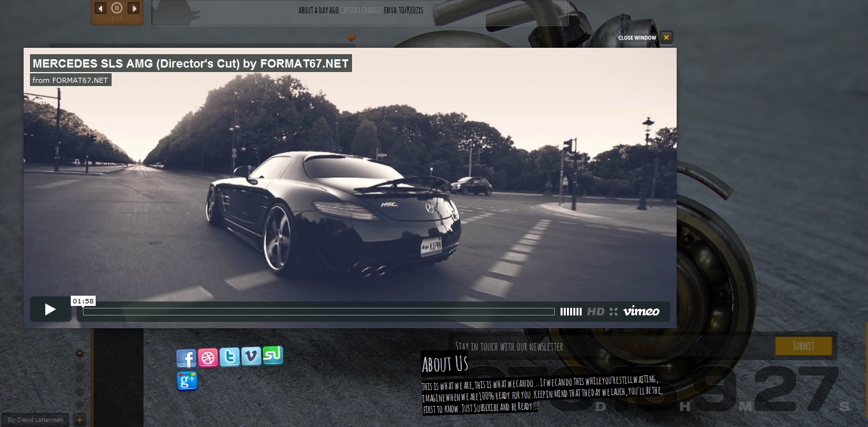Image resolution: width=868 pixels, height=427 pixels.
Task: Toggle HD video quality
Action: point(596,312)
